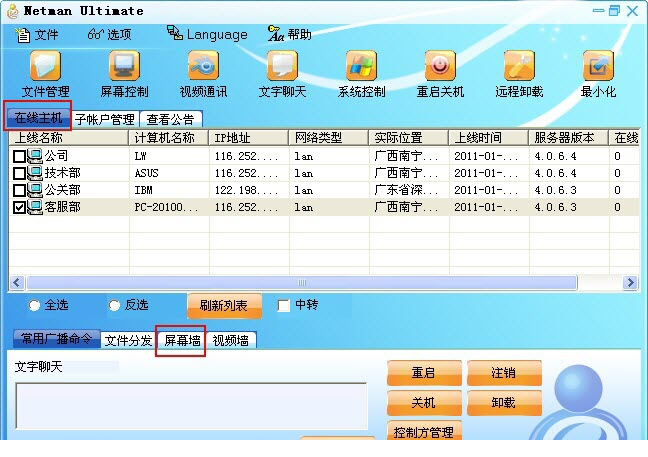Image resolution: width=648 pixels, height=457 pixels.
Task: Select the 常用广播命令 tab
Action: pyautogui.click(x=57, y=339)
